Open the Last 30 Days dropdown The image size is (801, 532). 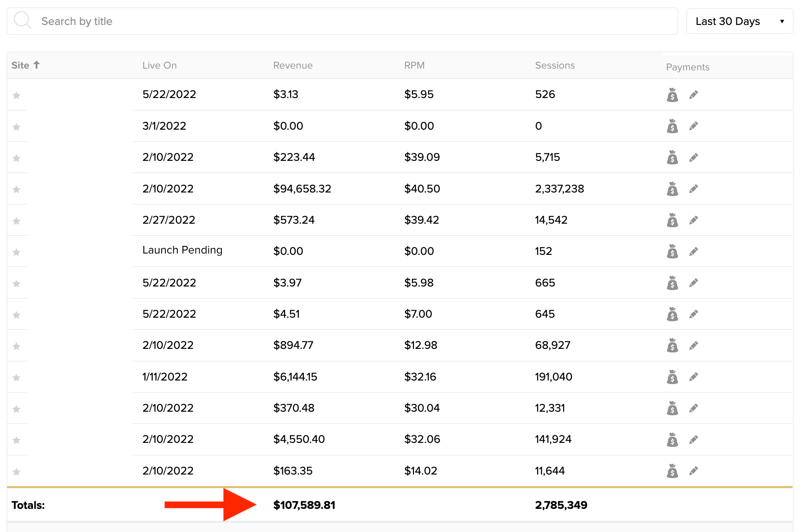click(739, 21)
